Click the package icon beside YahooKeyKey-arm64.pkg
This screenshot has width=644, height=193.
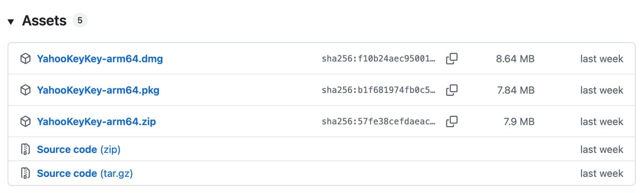(25, 90)
